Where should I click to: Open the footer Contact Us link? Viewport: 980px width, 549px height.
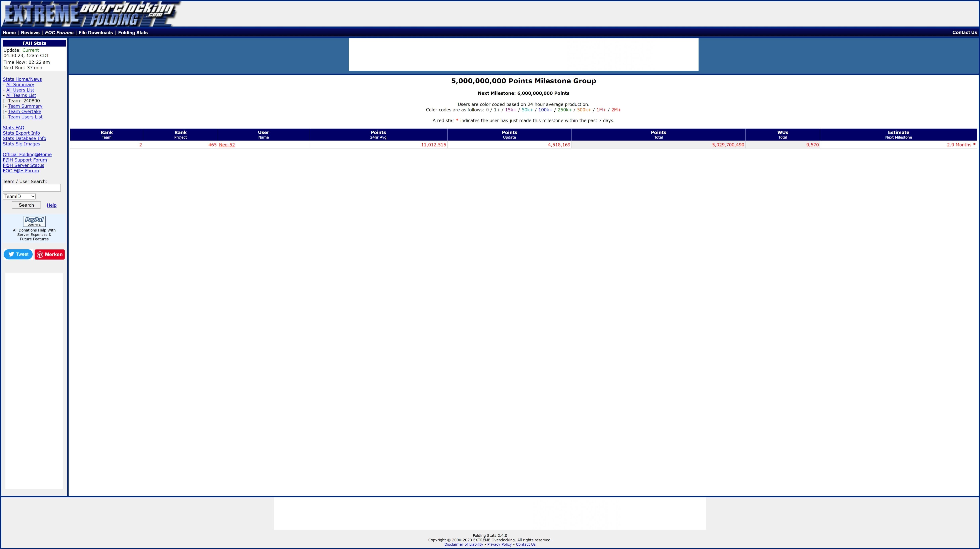(x=525, y=544)
